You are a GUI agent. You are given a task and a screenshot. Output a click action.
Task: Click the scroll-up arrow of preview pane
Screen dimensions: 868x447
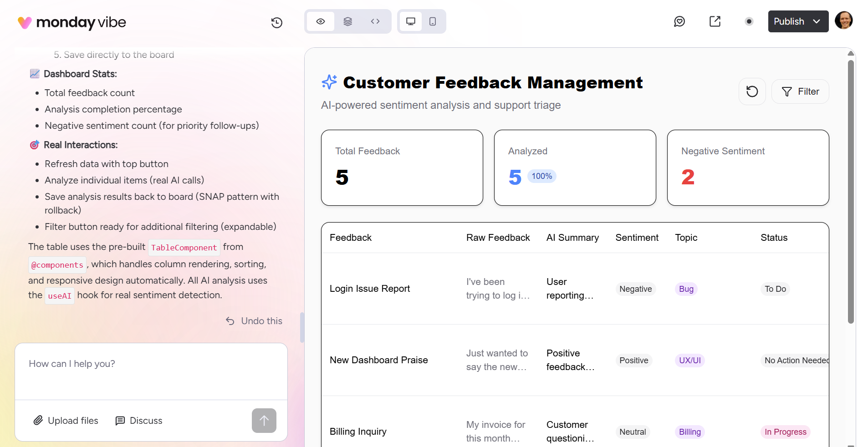click(x=851, y=53)
